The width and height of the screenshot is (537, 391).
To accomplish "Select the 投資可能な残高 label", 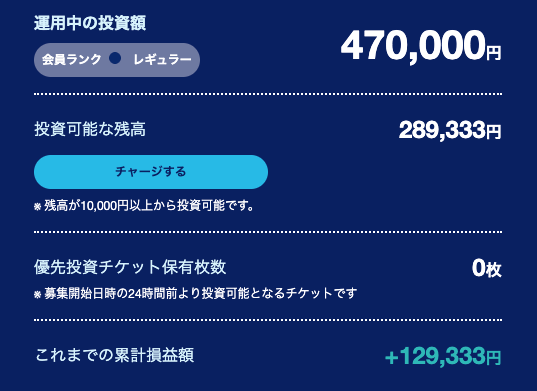I will (90, 130).
